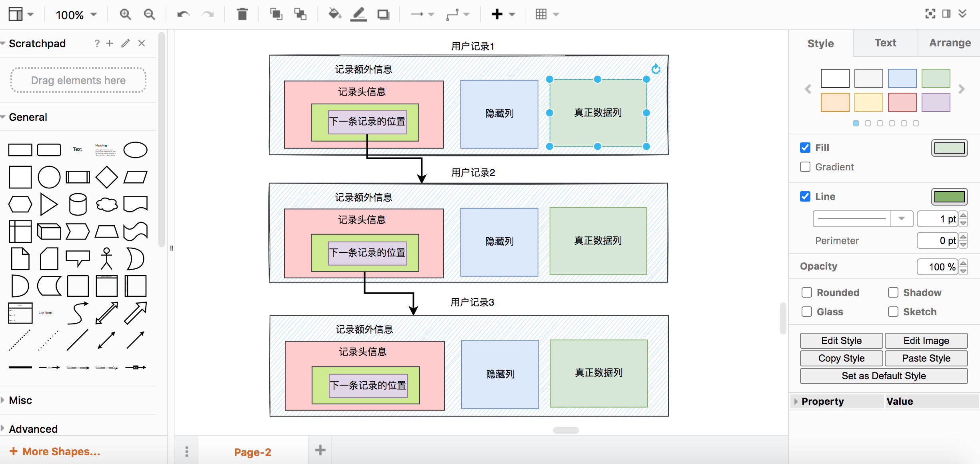
Task: Open the 100% zoom dropdown
Action: click(x=76, y=15)
